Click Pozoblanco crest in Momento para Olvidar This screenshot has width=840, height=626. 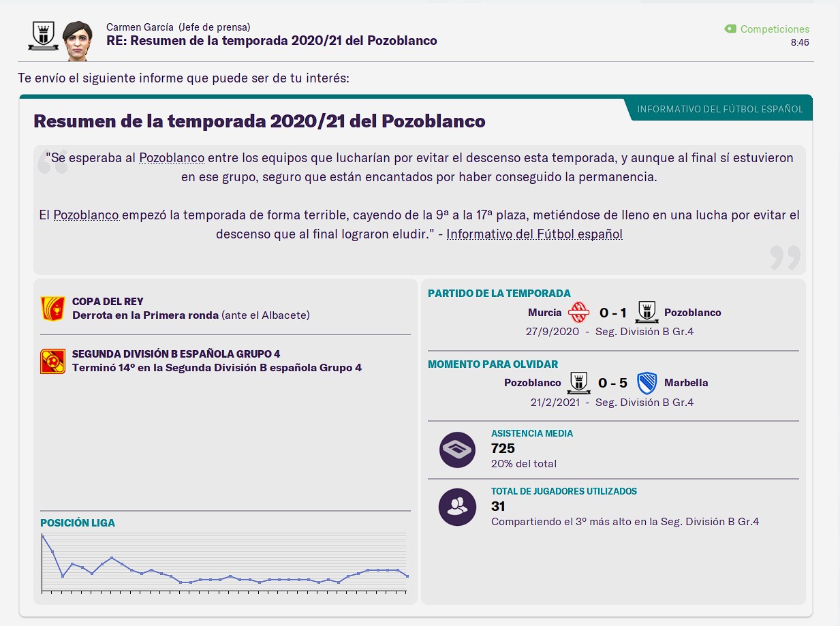[x=578, y=383]
